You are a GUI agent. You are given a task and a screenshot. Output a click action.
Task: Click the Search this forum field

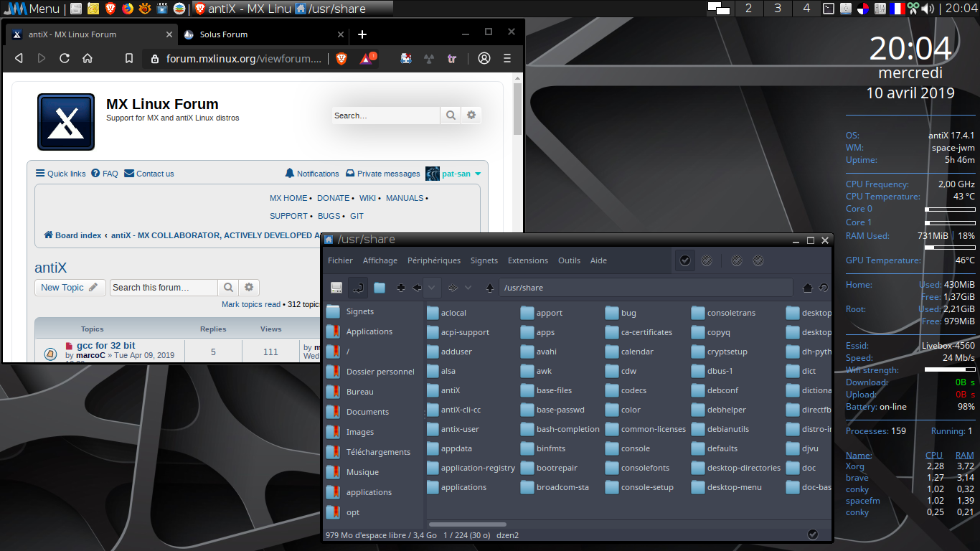(x=164, y=288)
